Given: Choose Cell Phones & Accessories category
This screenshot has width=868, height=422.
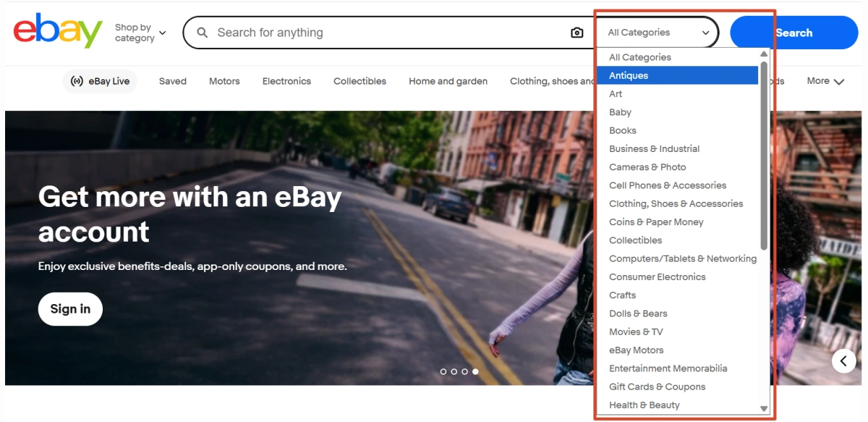Looking at the screenshot, I should coord(677,185).
